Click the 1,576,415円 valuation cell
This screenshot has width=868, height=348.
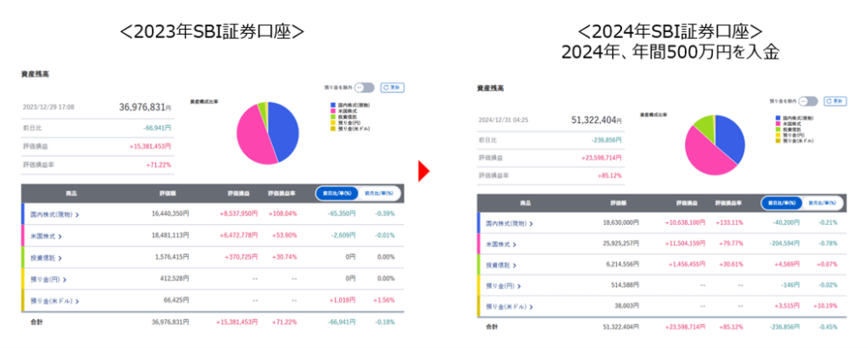tap(172, 257)
